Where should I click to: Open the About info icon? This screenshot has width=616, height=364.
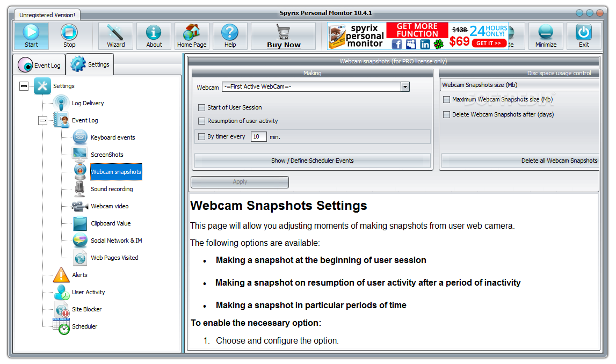coord(154,32)
